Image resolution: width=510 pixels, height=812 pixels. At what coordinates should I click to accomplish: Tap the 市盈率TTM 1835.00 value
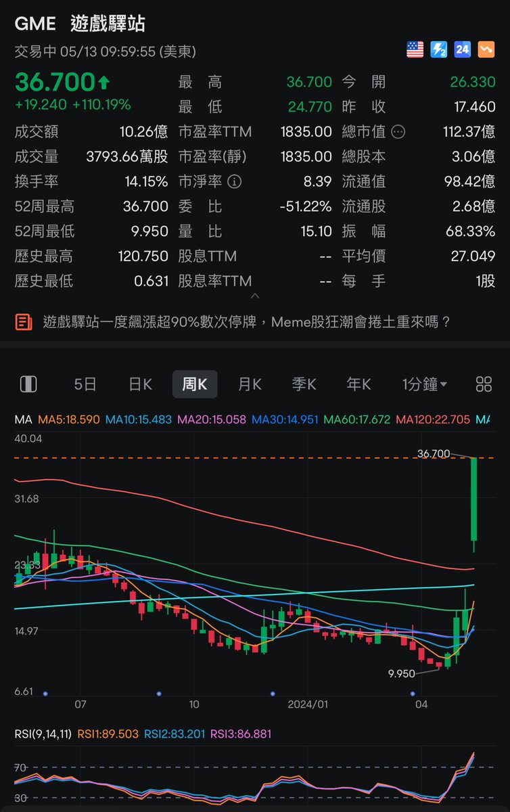coord(306,132)
